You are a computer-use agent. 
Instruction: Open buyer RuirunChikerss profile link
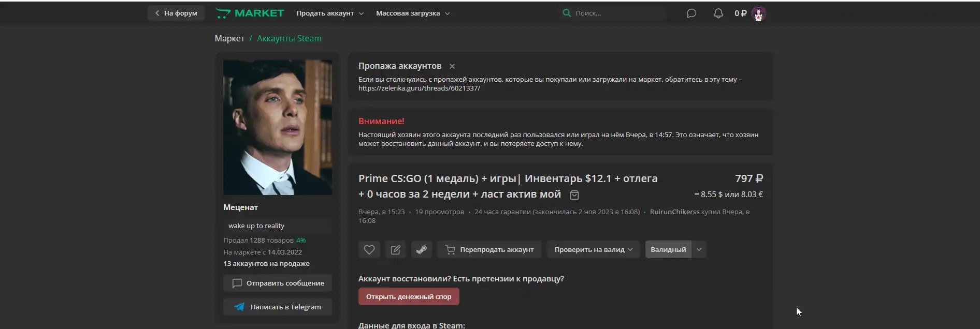pyautogui.click(x=674, y=212)
